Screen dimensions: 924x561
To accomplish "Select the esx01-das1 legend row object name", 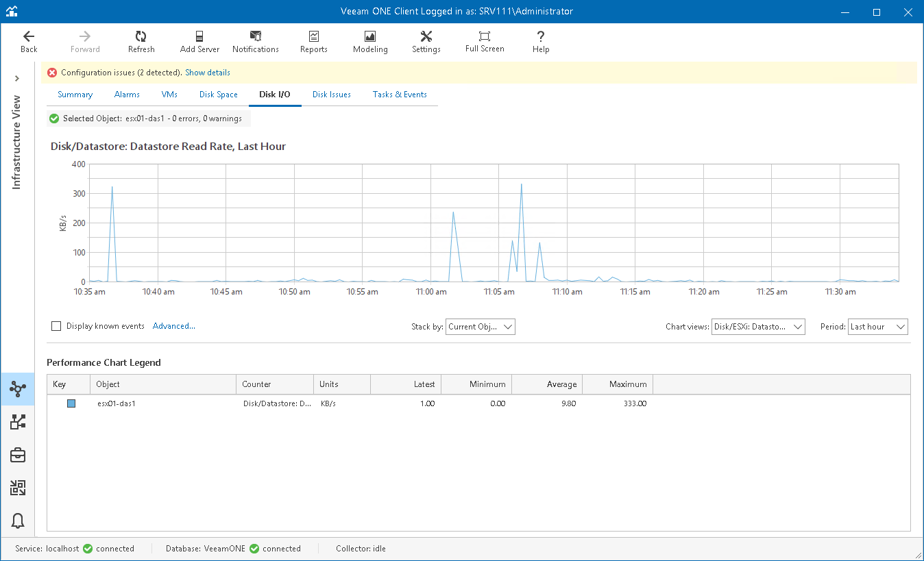I will [x=117, y=403].
